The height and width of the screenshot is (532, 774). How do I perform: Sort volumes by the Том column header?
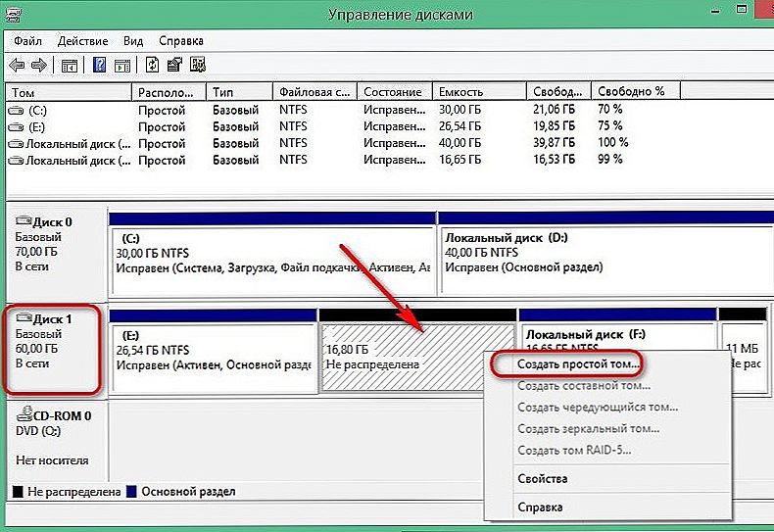pyautogui.click(x=69, y=91)
